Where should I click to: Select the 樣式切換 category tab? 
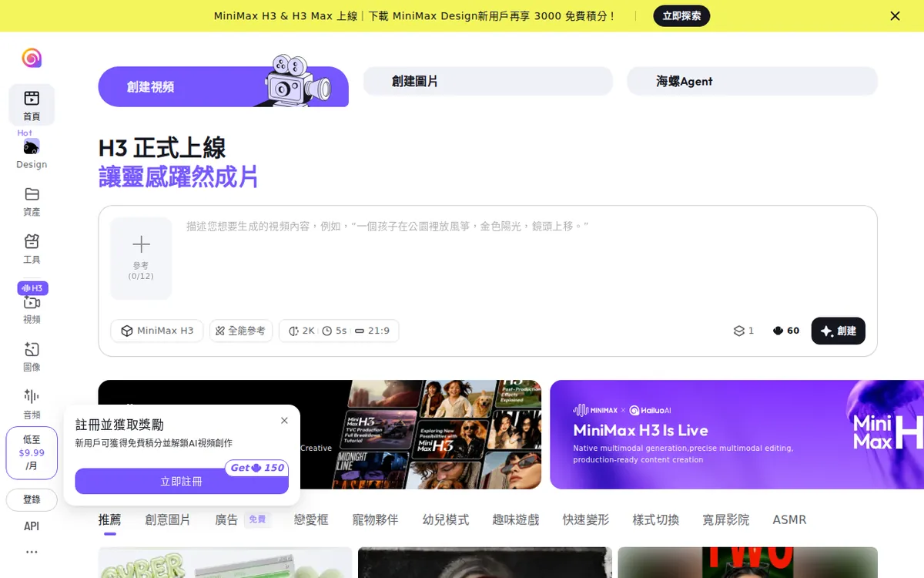[x=656, y=520]
